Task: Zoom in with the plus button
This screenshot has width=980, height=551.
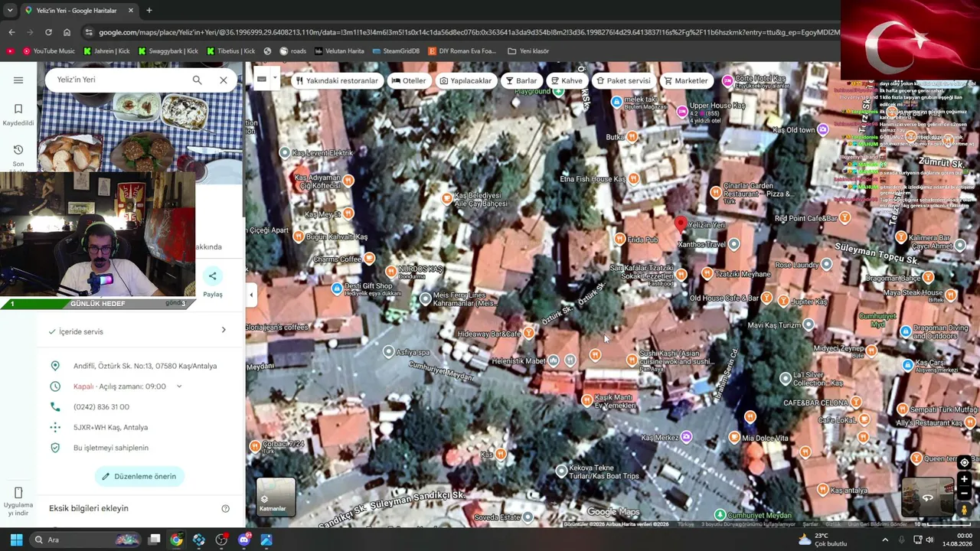Action: pos(964,479)
